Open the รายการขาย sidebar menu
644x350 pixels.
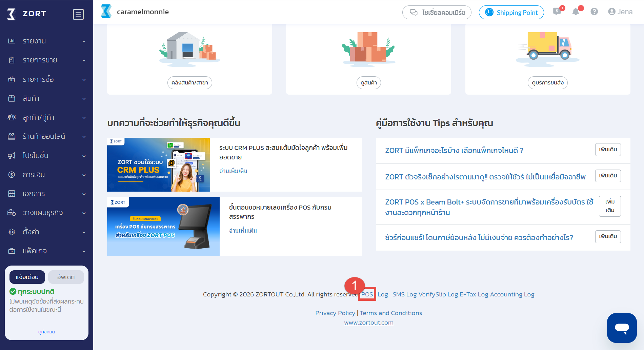pyautogui.click(x=46, y=60)
